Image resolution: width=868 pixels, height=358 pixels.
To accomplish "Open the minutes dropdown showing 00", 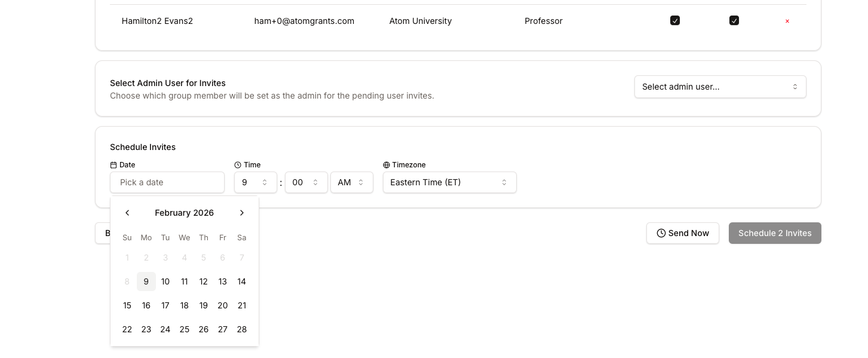I will [306, 182].
